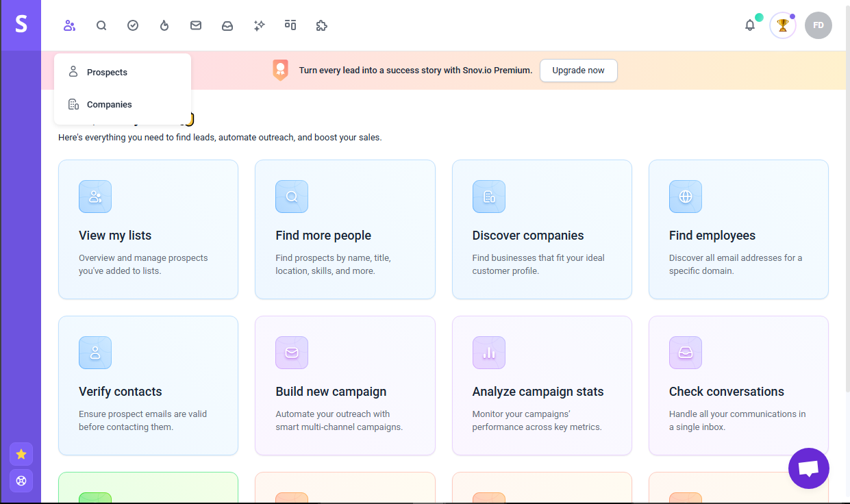Open the starred favorites icon in the sidebar
This screenshot has width=850, height=504.
[x=21, y=454]
